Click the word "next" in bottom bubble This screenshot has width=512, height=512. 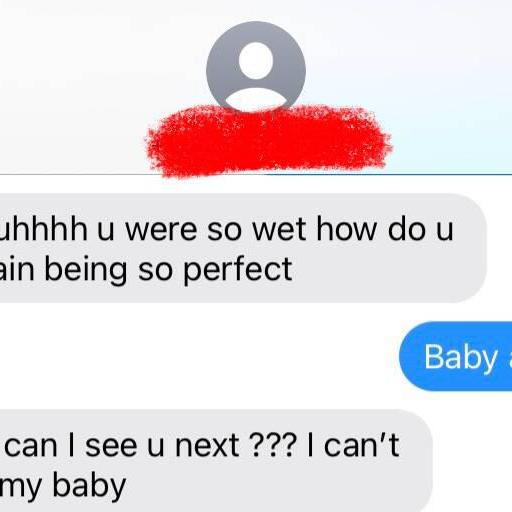point(207,445)
